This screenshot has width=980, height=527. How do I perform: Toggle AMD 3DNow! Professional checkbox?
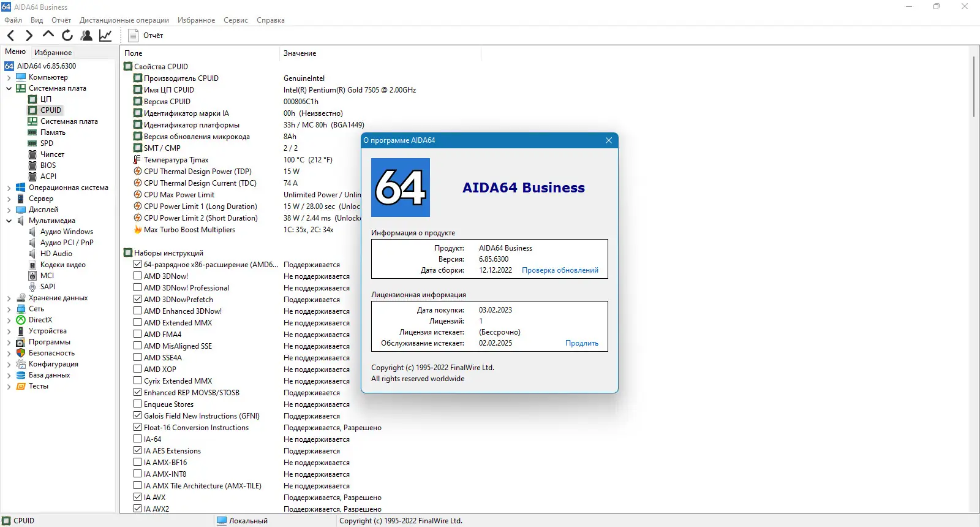pyautogui.click(x=138, y=288)
